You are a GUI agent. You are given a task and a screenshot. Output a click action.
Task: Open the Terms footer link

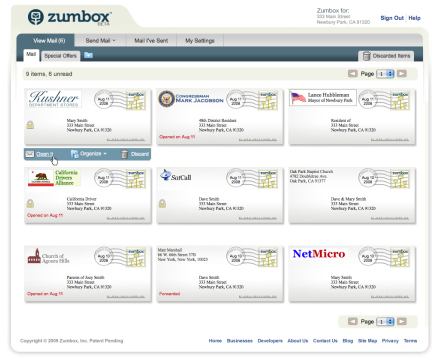pos(410,341)
